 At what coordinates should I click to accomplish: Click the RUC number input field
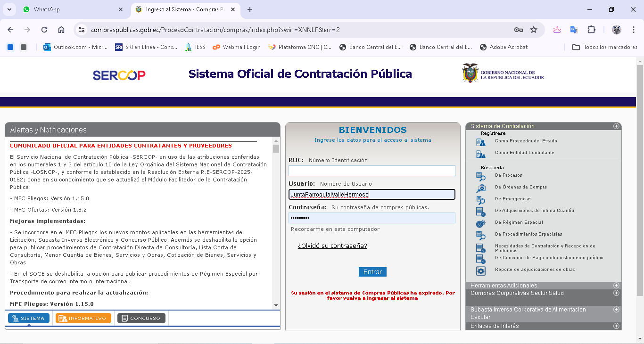(372, 171)
